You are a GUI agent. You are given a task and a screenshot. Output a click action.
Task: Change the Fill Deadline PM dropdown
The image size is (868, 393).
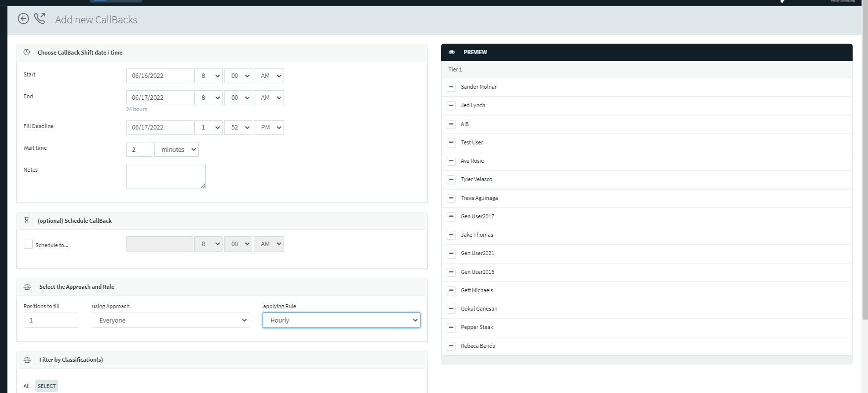[269, 128]
